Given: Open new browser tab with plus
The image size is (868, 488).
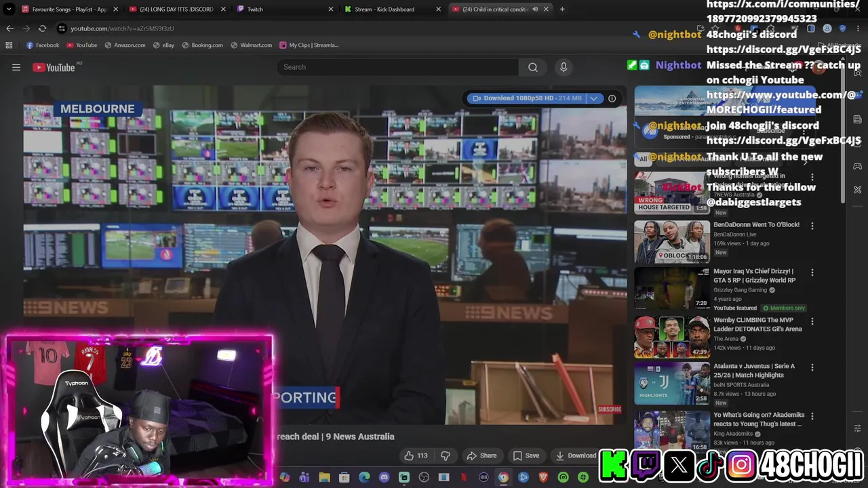Looking at the screenshot, I should [x=562, y=9].
